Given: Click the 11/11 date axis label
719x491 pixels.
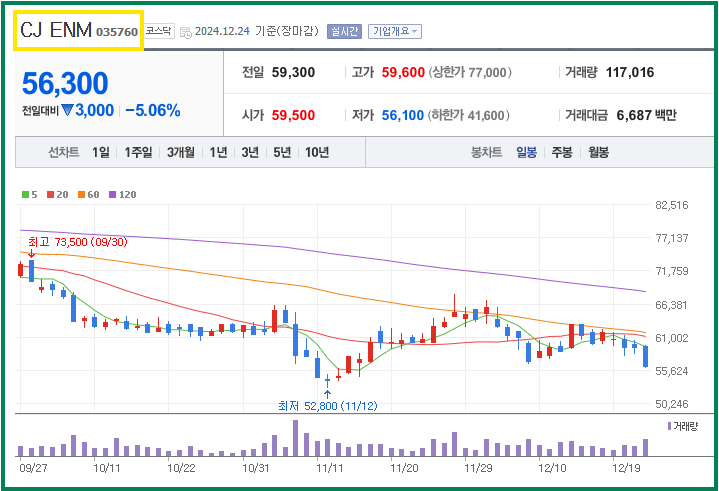Looking at the screenshot, I should [x=329, y=468].
